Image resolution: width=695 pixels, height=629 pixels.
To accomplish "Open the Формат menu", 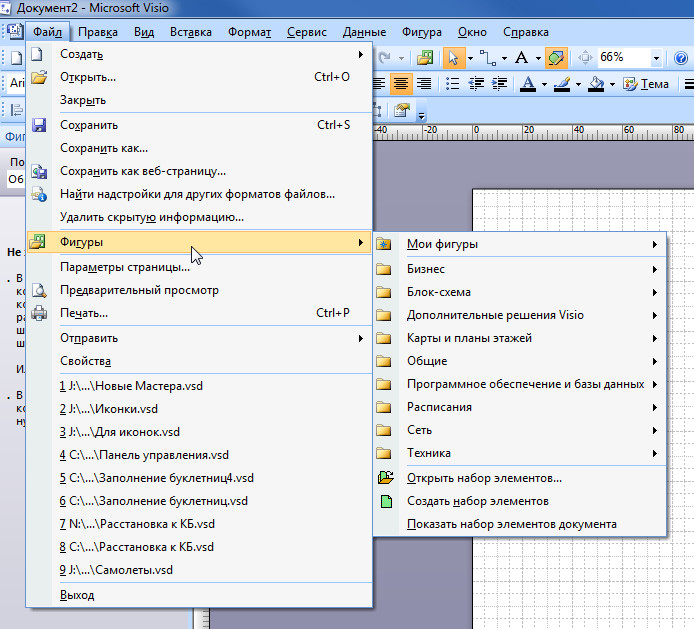I will coord(249,32).
